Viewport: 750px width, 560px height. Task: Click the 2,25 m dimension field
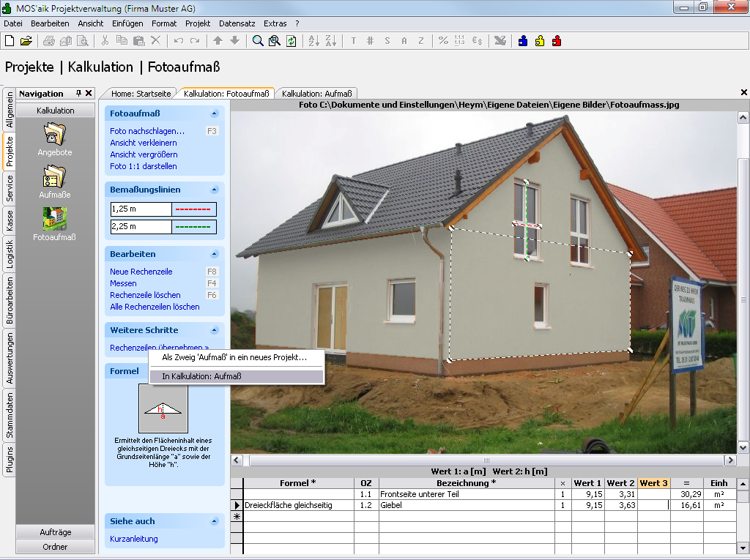click(141, 227)
